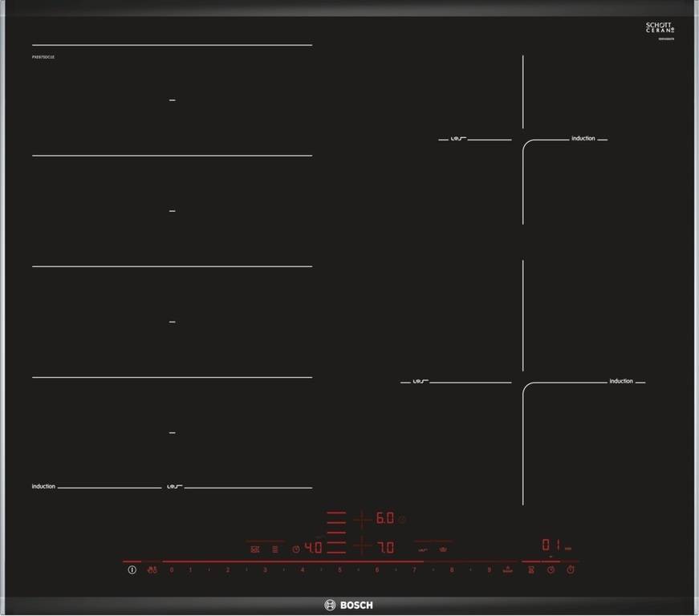Set power level to 5 on slider
This screenshot has width=699, height=616.
coord(339,569)
